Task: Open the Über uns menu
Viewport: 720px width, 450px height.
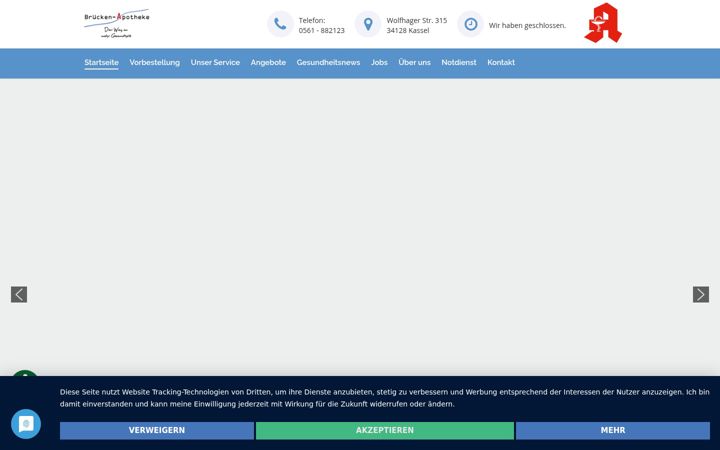Action: [x=415, y=62]
